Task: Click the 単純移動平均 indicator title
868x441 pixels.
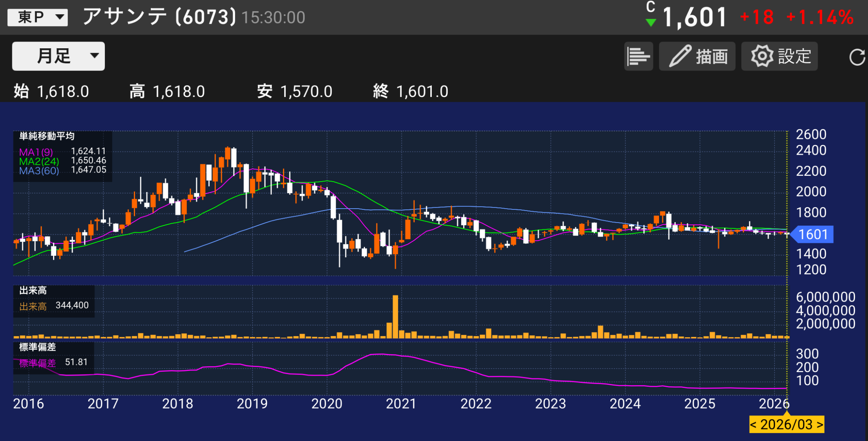Action: [x=47, y=136]
